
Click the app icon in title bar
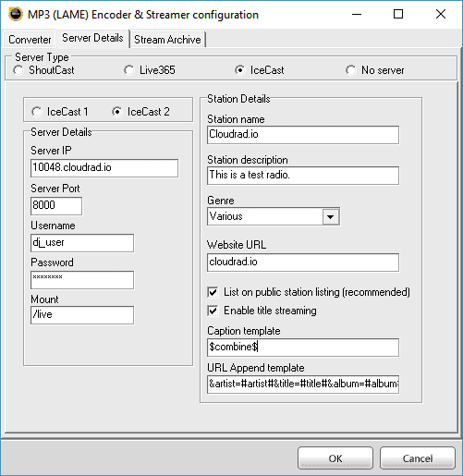[x=16, y=14]
